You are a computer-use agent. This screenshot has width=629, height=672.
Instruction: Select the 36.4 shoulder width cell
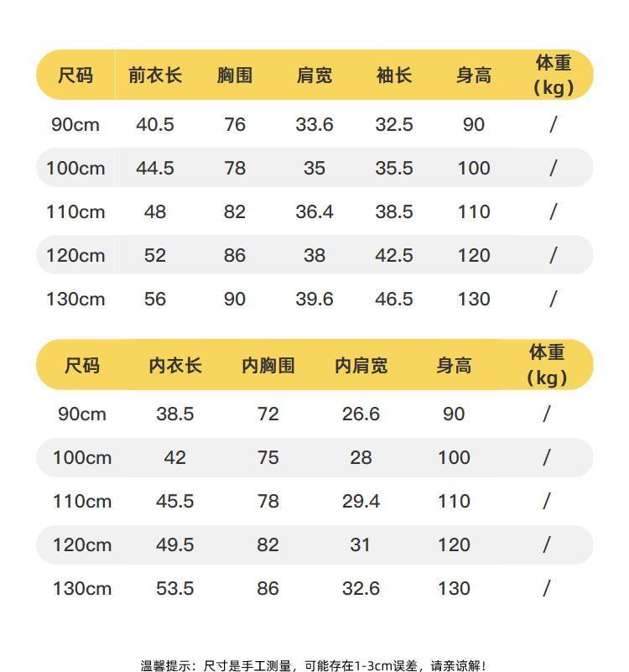pyautogui.click(x=314, y=212)
